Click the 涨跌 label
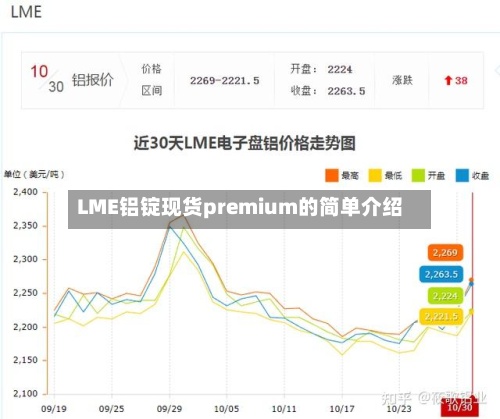The height and width of the screenshot is (419, 500). (x=402, y=80)
